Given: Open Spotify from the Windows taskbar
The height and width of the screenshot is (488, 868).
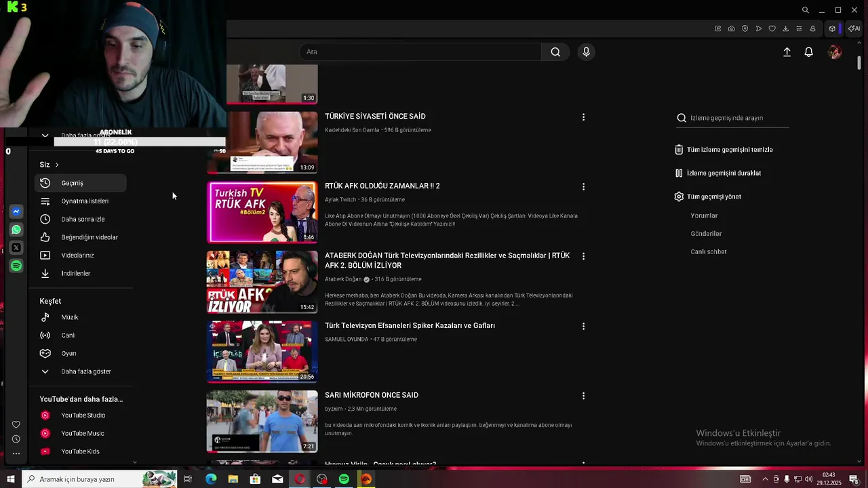Looking at the screenshot, I should 344,479.
